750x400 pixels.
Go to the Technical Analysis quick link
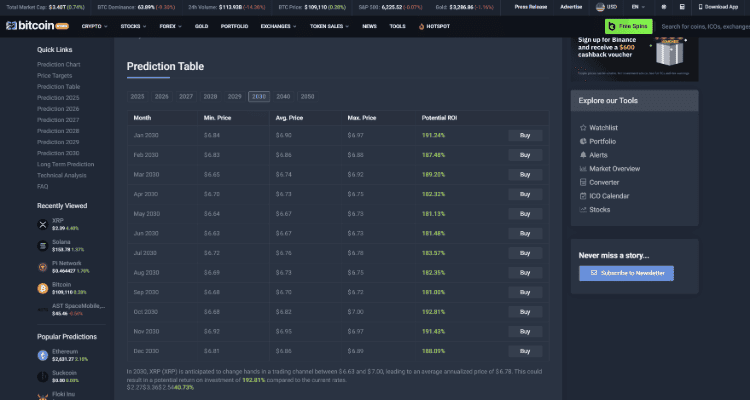pyautogui.click(x=62, y=175)
